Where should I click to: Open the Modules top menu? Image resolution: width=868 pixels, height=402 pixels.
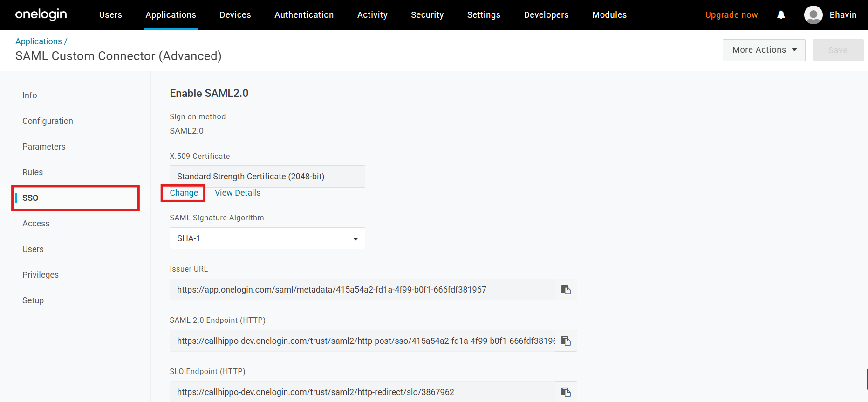pyautogui.click(x=609, y=15)
